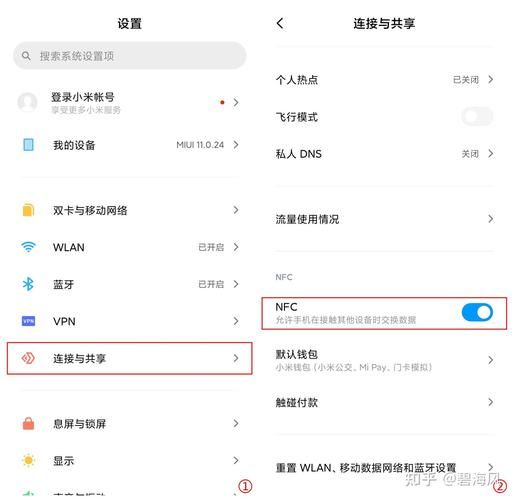Open the 默认钱包 entry
This screenshot has width=514, height=500.
point(384,360)
